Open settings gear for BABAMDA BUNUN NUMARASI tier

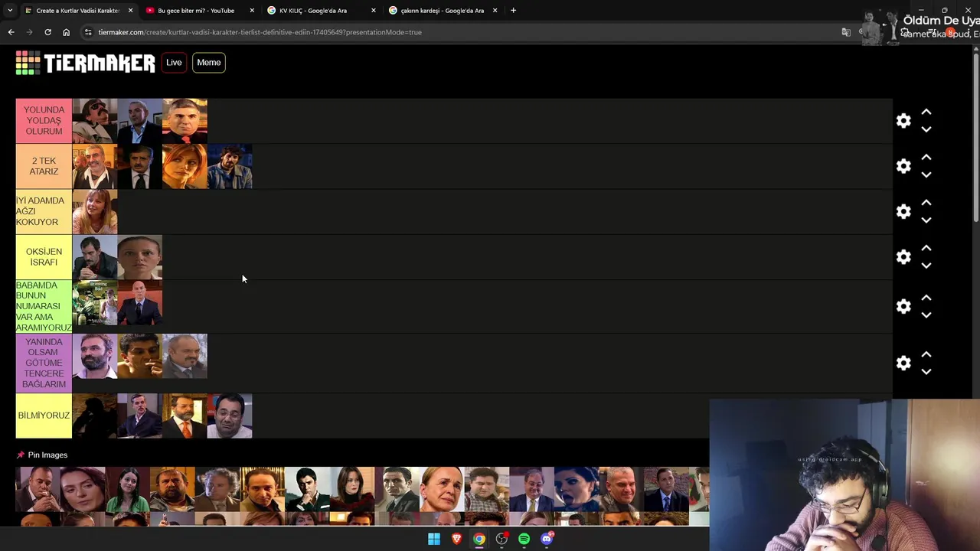(903, 306)
